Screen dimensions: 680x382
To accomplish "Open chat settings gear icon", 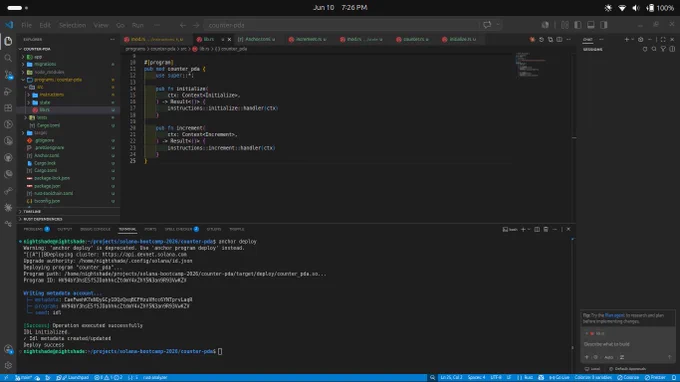I will tap(641, 39).
